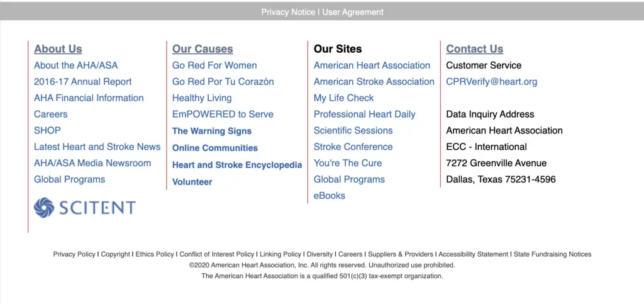Open the User Agreement link
This screenshot has width=644, height=304.
click(353, 12)
